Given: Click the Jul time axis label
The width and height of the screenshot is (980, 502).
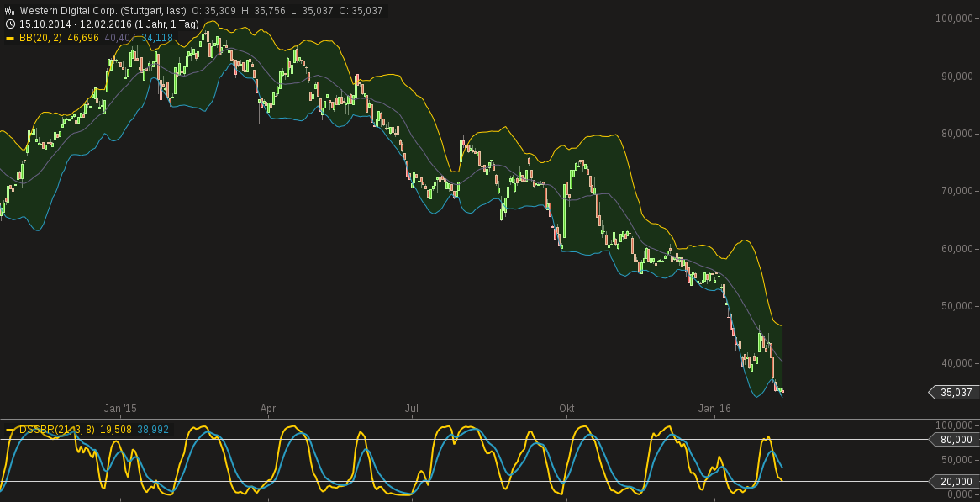Looking at the screenshot, I should coord(412,409).
